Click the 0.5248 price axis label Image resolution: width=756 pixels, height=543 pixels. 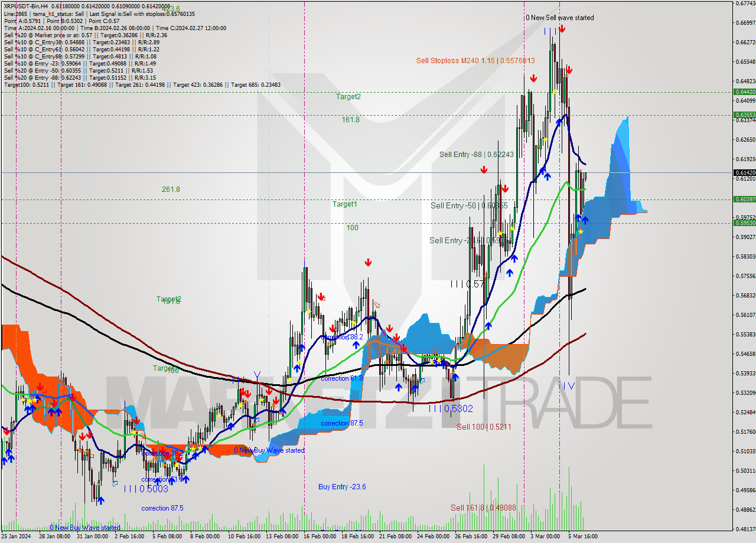745,412
